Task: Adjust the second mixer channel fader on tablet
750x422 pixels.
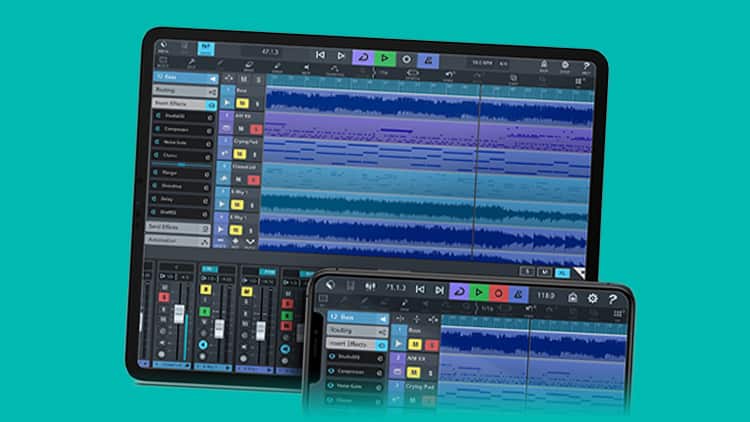Action: (219, 329)
